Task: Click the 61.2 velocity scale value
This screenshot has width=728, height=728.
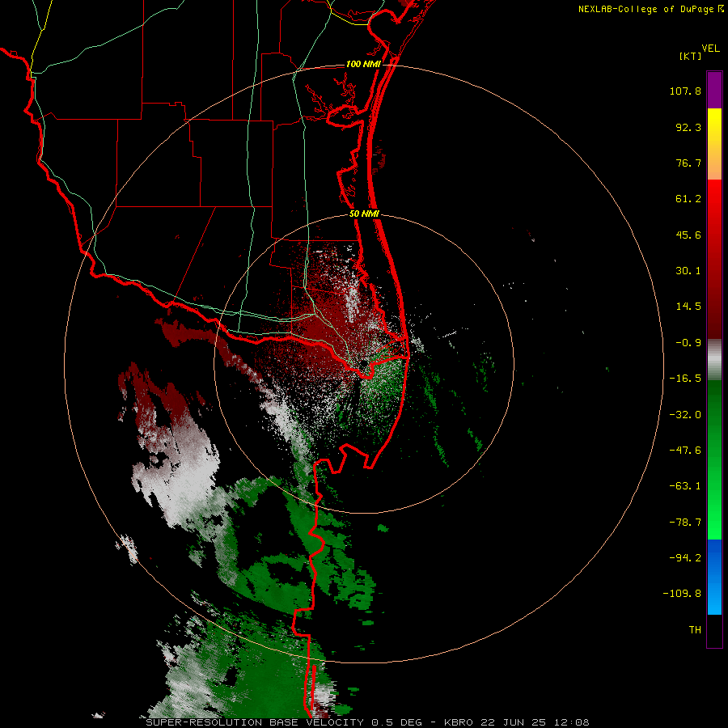Action: pyautogui.click(x=688, y=199)
